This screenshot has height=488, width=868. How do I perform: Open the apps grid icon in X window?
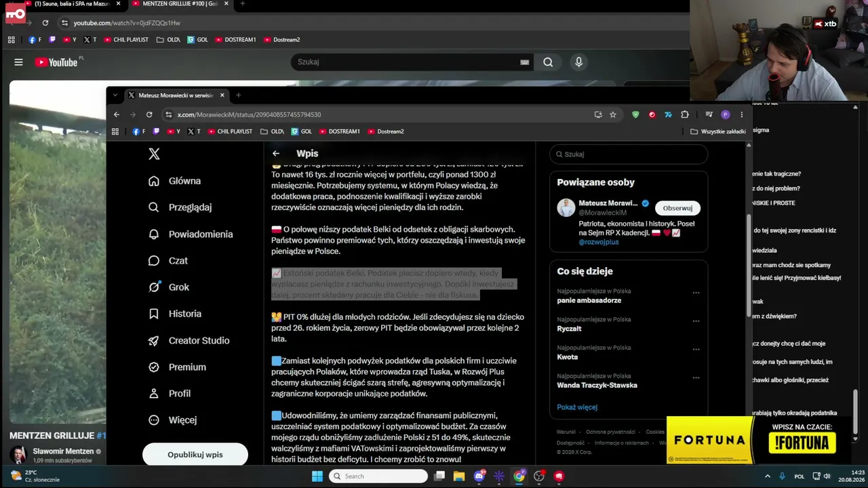[115, 131]
